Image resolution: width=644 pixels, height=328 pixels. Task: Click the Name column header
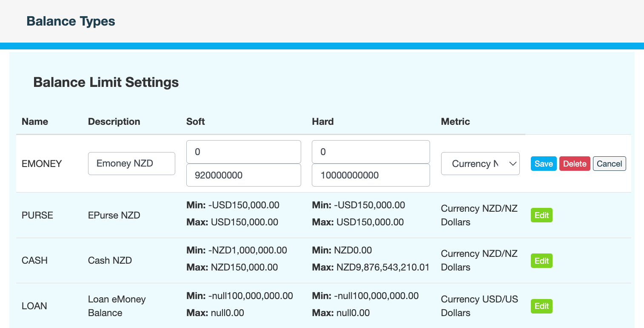(35, 121)
